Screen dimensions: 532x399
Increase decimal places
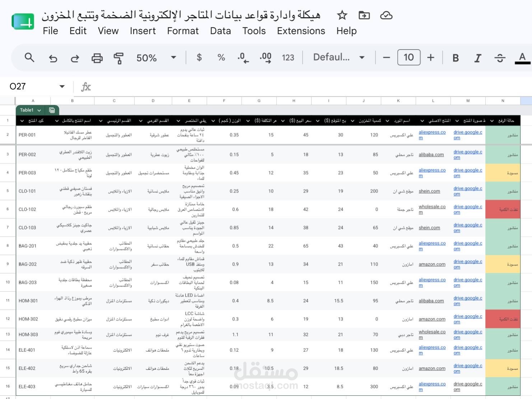(x=266, y=57)
